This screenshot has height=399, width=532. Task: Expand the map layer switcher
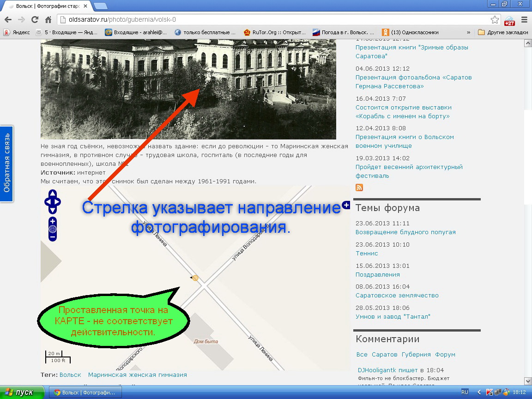click(x=346, y=204)
